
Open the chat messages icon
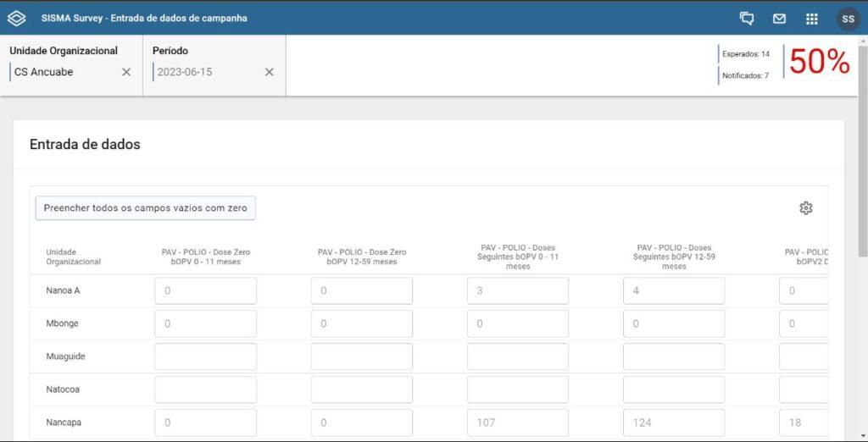[747, 19]
